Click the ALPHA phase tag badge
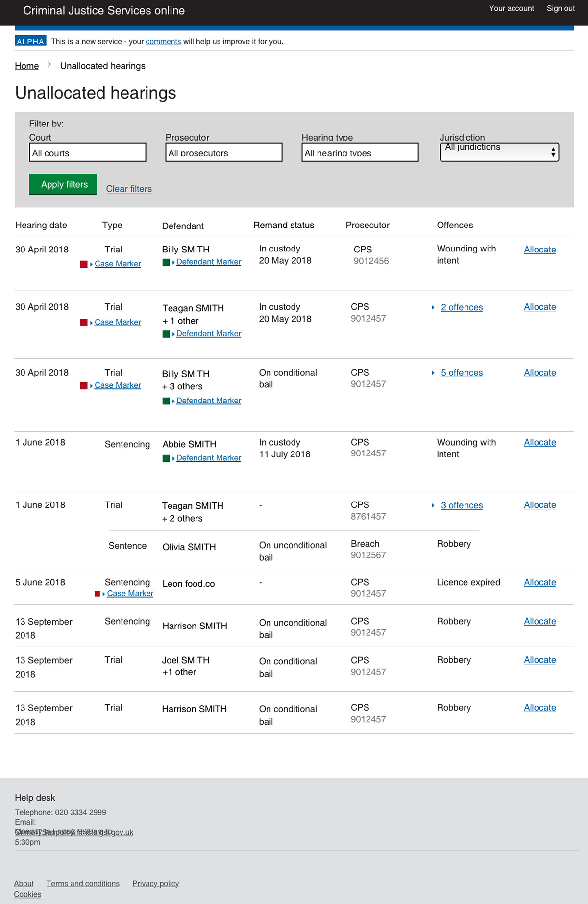The image size is (588, 904). pos(30,41)
